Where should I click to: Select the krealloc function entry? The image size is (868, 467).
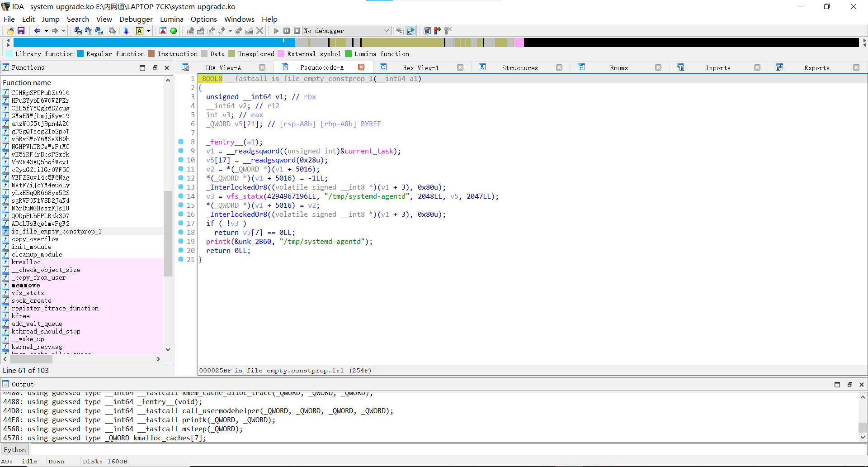pyautogui.click(x=26, y=262)
